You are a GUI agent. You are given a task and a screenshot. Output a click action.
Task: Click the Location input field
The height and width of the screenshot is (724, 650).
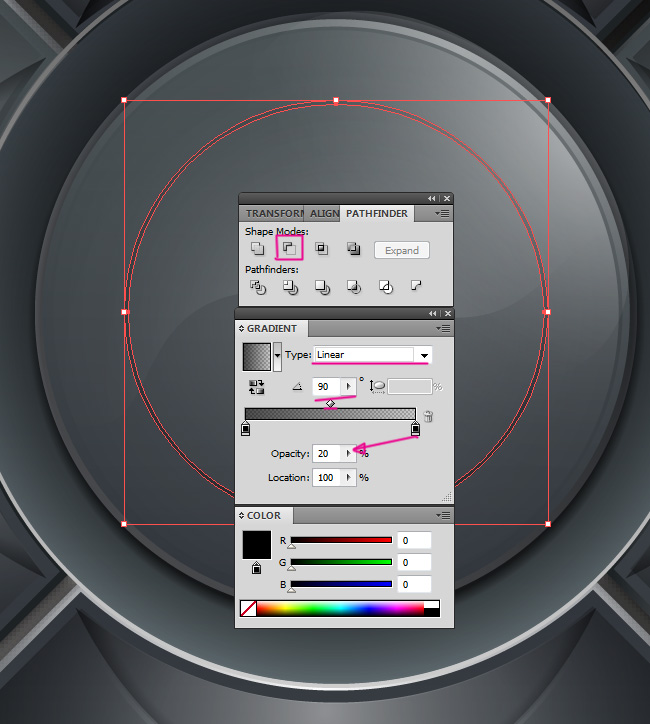327,478
